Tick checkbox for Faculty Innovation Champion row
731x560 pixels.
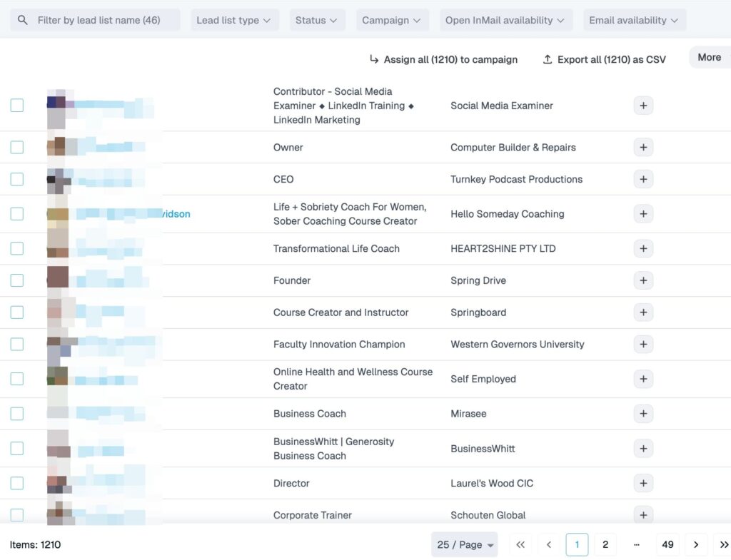(17, 345)
